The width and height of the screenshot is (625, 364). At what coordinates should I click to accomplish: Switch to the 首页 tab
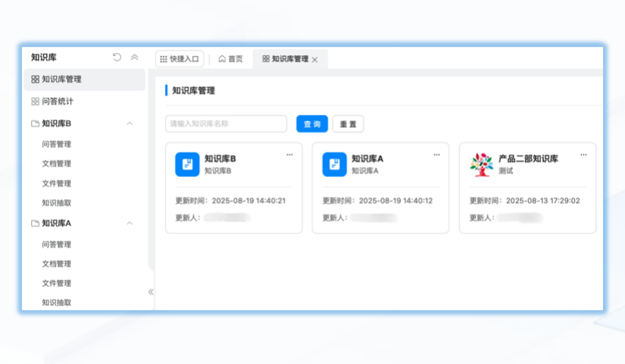click(x=231, y=59)
